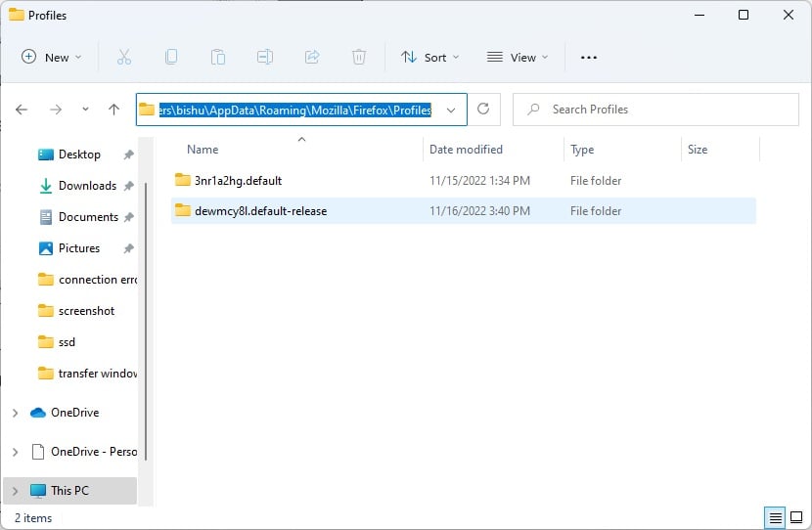Switch to details view layout icon
Screen dimensions: 812x530
(x=775, y=517)
